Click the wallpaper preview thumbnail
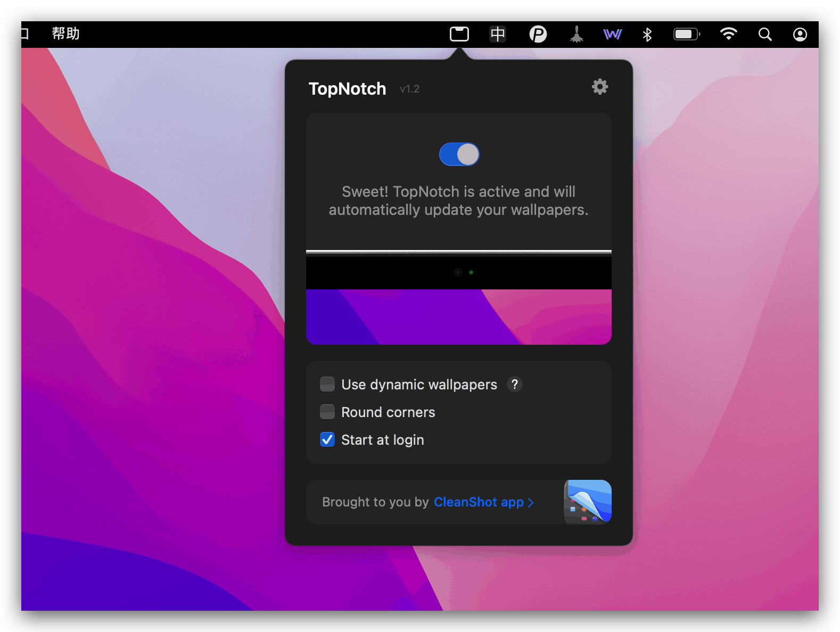Image resolution: width=840 pixels, height=632 pixels. click(459, 298)
